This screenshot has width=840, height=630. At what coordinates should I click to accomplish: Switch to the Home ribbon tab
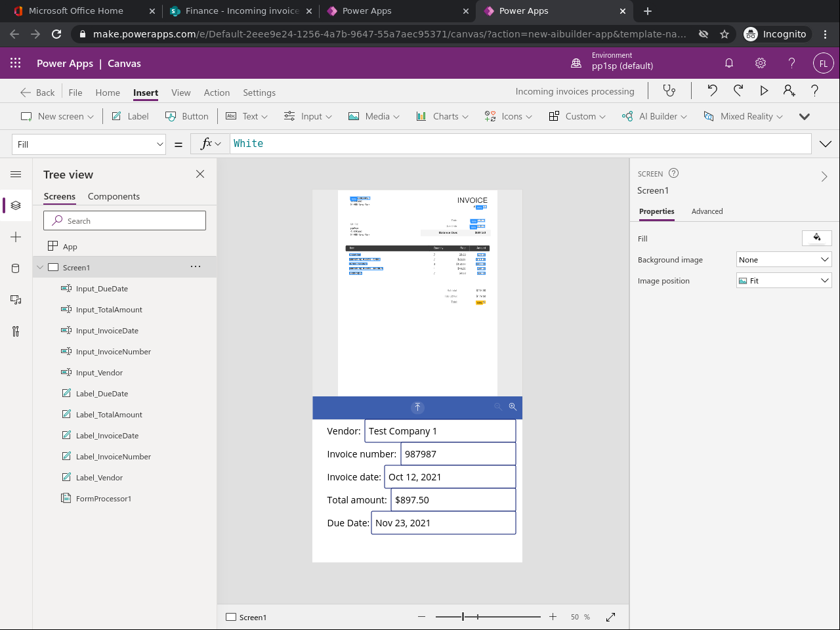point(108,93)
